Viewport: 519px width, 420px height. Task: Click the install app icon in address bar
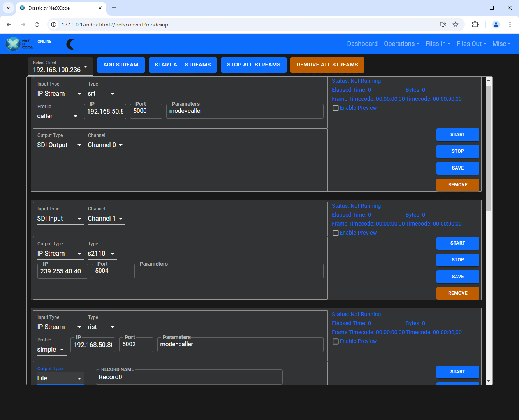(x=443, y=24)
